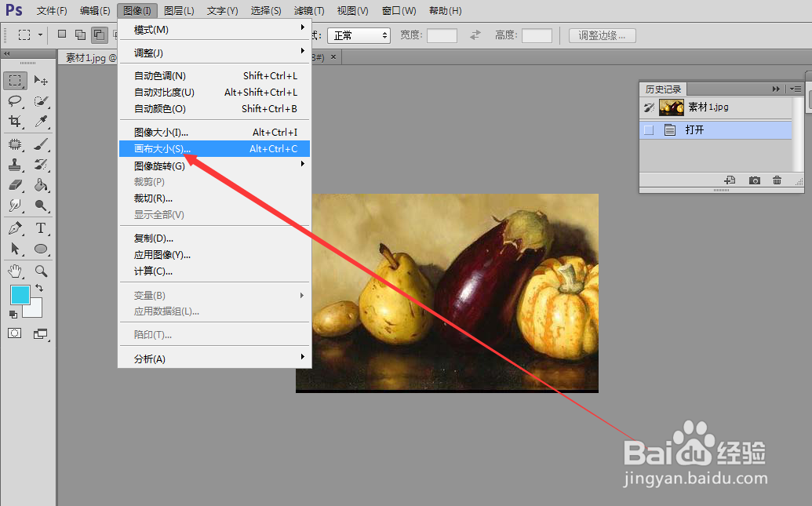Toggle Quick Mask mode
Image resolution: width=812 pixels, height=506 pixels.
14,333
